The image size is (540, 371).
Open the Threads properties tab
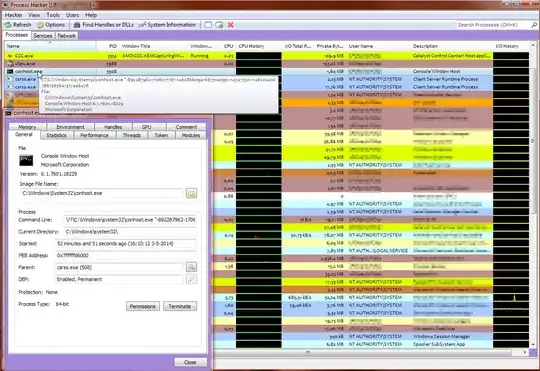coord(132,135)
